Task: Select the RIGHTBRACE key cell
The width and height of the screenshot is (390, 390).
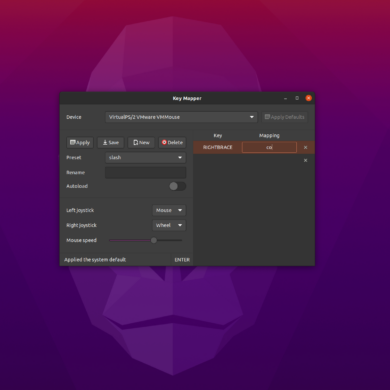Action: click(x=218, y=147)
